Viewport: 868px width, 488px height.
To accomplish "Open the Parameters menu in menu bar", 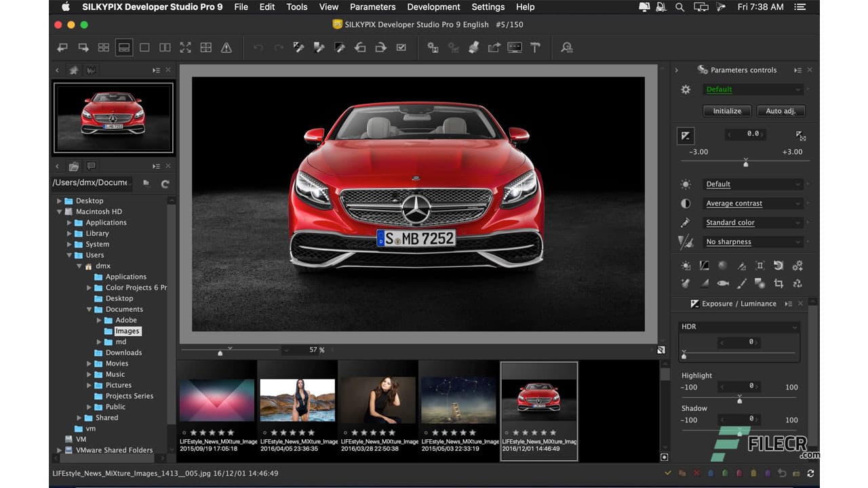I will pyautogui.click(x=372, y=7).
